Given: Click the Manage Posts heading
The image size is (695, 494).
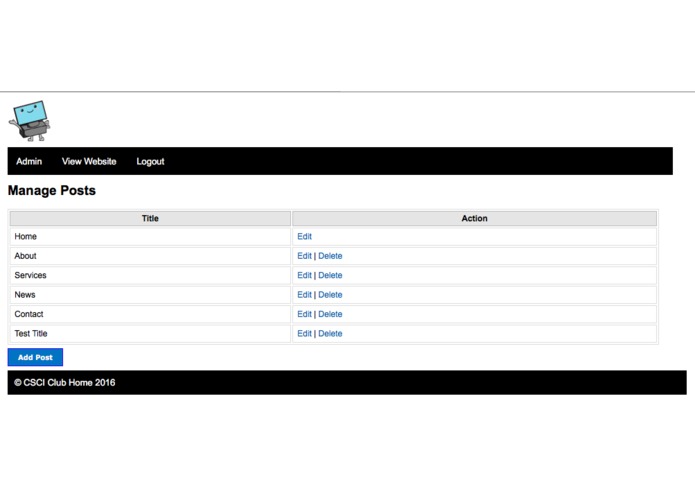Looking at the screenshot, I should click(52, 191).
